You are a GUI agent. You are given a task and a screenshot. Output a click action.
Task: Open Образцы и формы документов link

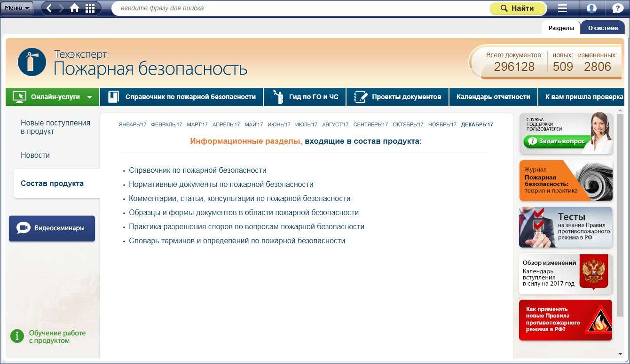(x=244, y=213)
